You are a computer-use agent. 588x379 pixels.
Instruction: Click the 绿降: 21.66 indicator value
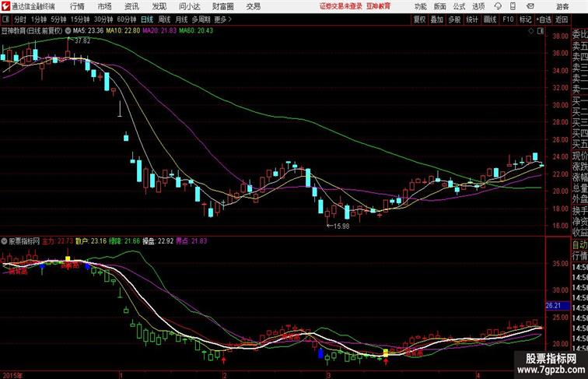click(124, 241)
